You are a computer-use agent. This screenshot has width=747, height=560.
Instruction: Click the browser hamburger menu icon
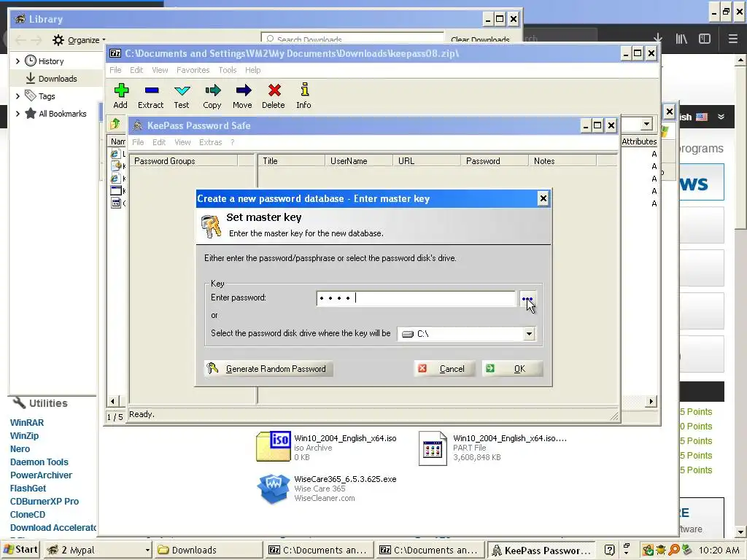pos(732,39)
